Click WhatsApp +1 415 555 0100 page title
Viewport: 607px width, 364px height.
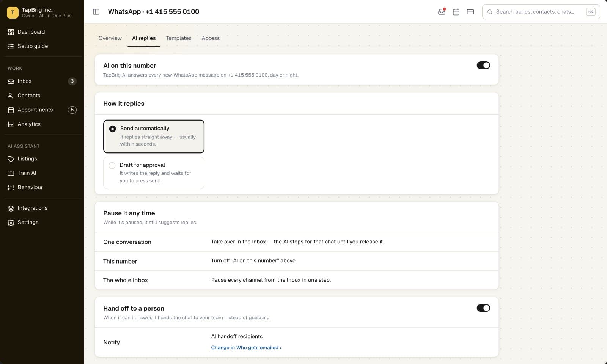154,12
